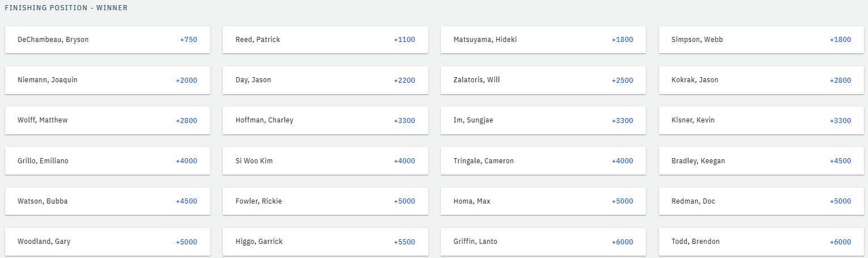Pick Reed, Patrick to win
The height and width of the screenshot is (258, 868).
(x=325, y=40)
